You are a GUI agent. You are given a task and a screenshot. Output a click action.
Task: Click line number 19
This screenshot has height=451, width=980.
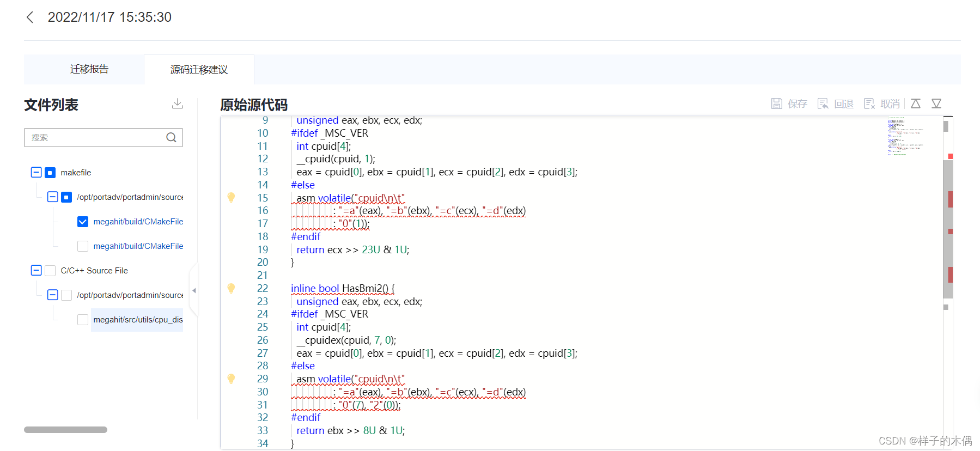(263, 249)
